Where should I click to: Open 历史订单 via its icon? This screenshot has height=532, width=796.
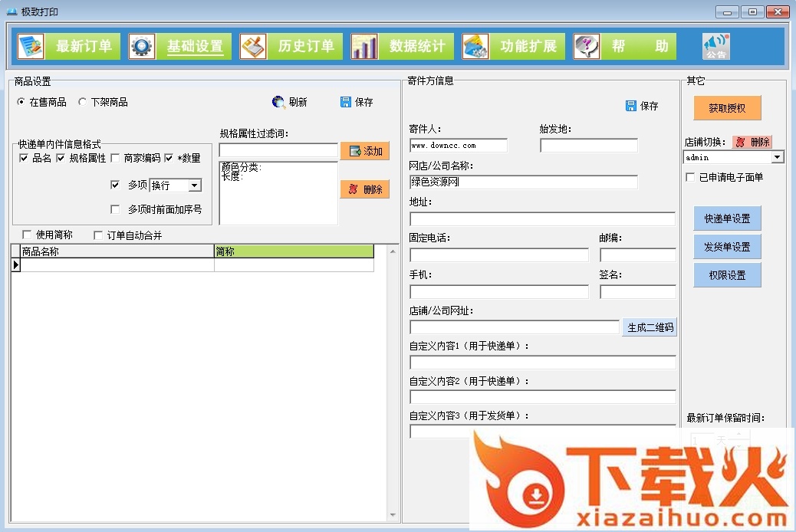point(253,47)
